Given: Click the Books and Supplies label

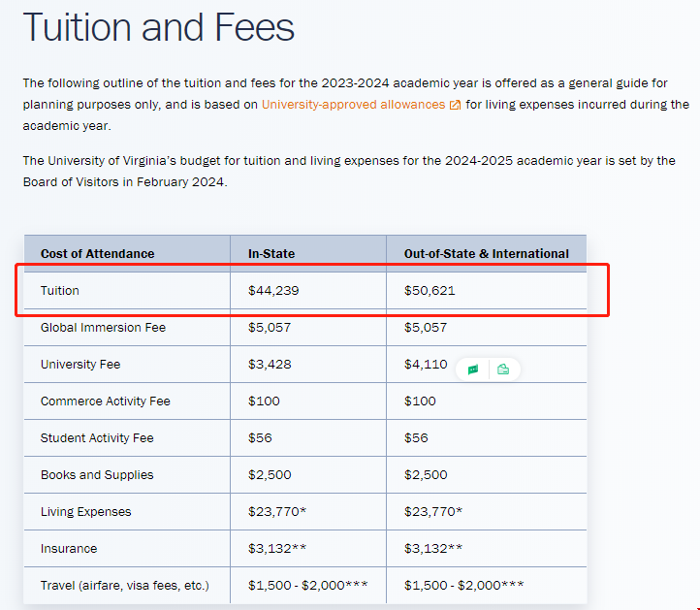Looking at the screenshot, I should (97, 474).
